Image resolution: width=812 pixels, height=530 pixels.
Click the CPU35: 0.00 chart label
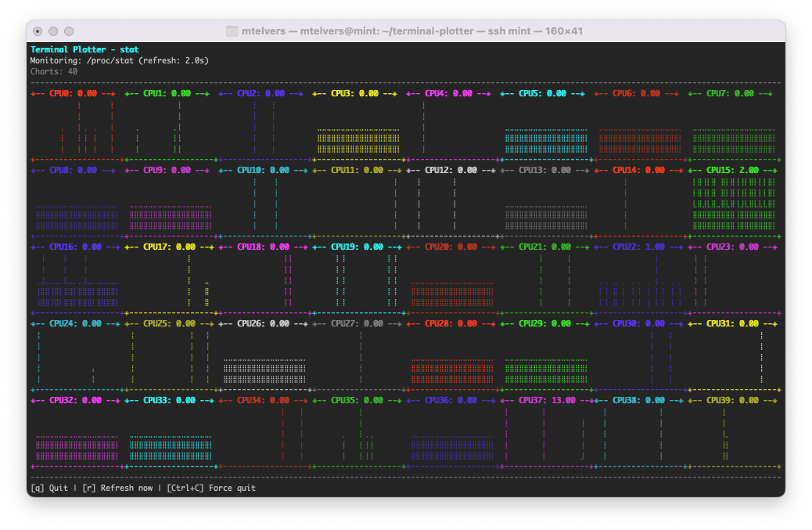(357, 401)
